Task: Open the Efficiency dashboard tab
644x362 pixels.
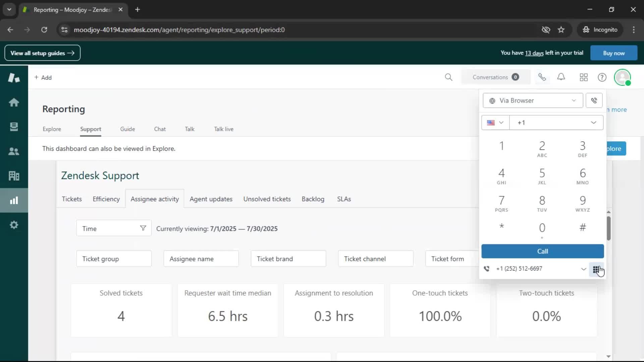Action: pos(106,199)
